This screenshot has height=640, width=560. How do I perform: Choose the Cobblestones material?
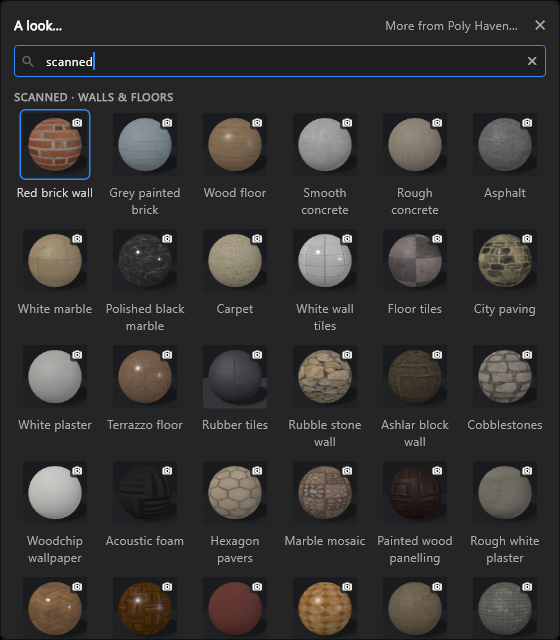tap(505, 376)
